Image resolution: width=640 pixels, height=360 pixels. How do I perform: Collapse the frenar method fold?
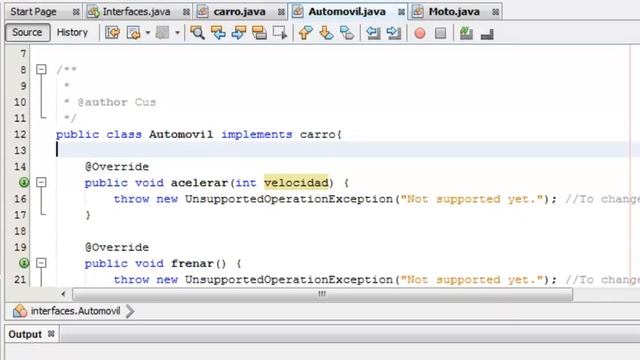(41, 263)
